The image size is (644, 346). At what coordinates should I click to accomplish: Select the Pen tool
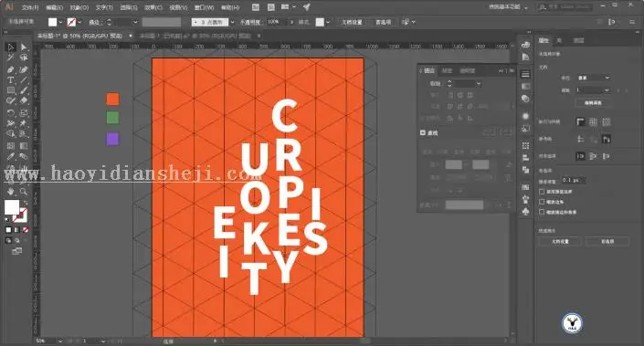[11, 69]
